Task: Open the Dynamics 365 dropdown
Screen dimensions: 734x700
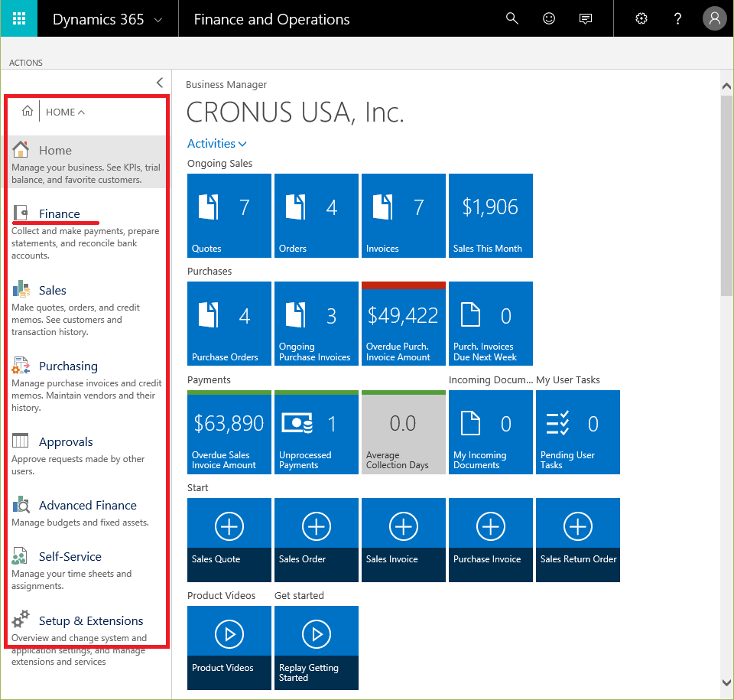Action: 108,18
